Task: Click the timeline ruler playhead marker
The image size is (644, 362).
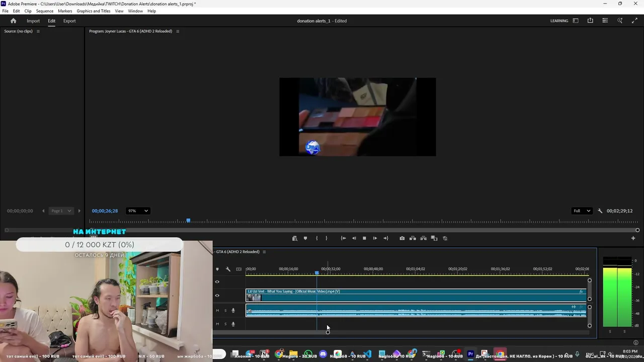Action: (316, 273)
